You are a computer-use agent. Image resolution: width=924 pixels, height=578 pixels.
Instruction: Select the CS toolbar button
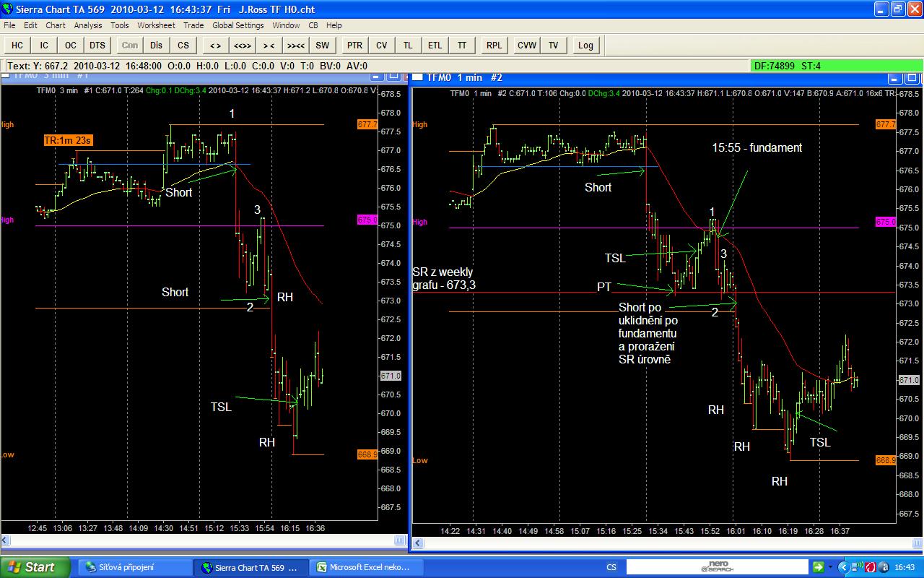pyautogui.click(x=183, y=45)
